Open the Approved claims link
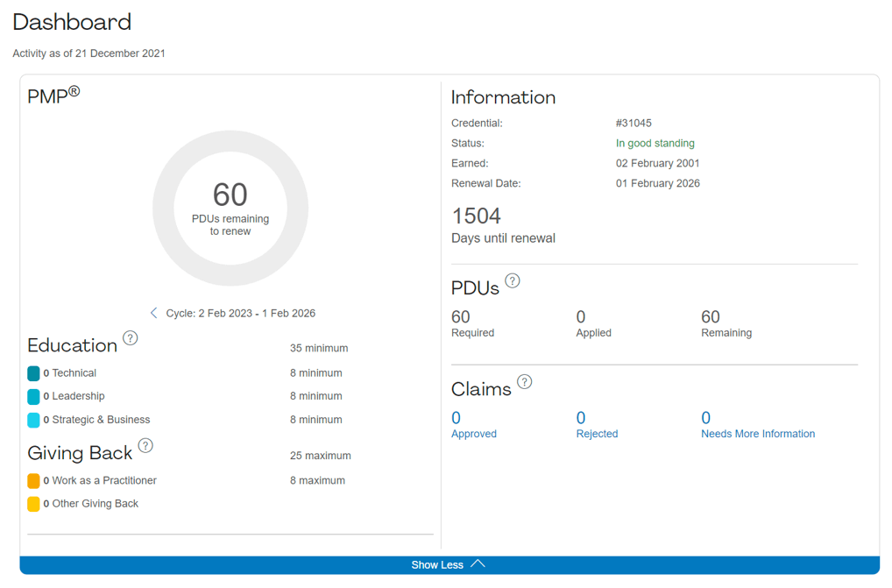The width and height of the screenshot is (892, 588). pos(473,434)
